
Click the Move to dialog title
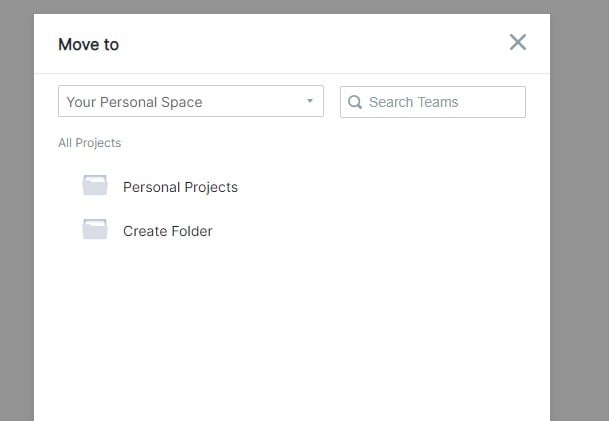[x=88, y=45]
